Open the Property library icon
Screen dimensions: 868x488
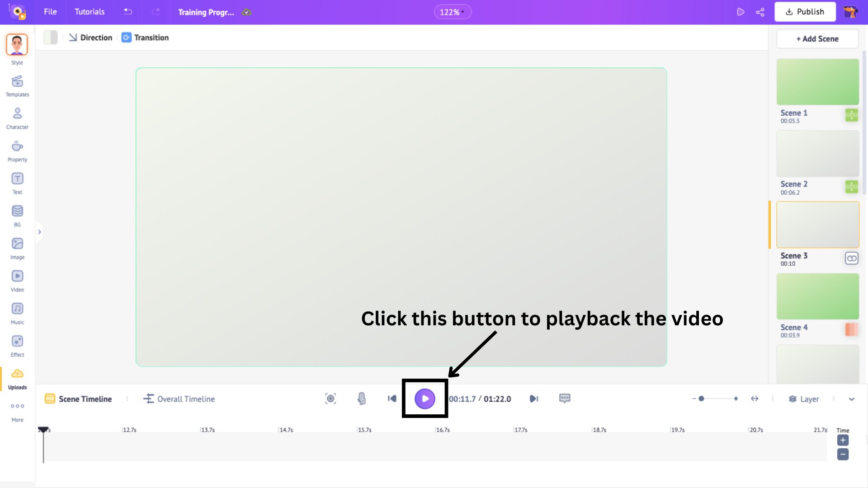coord(17,151)
